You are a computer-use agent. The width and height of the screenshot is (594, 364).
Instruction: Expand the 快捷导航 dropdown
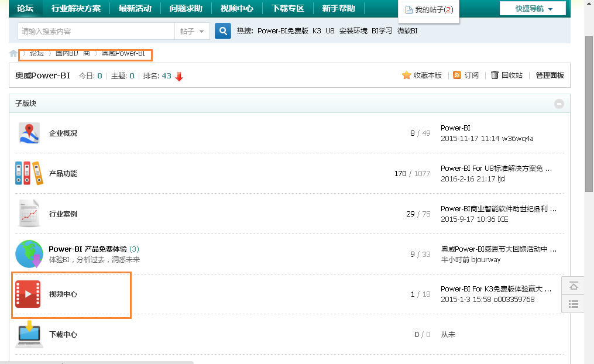[x=533, y=8]
